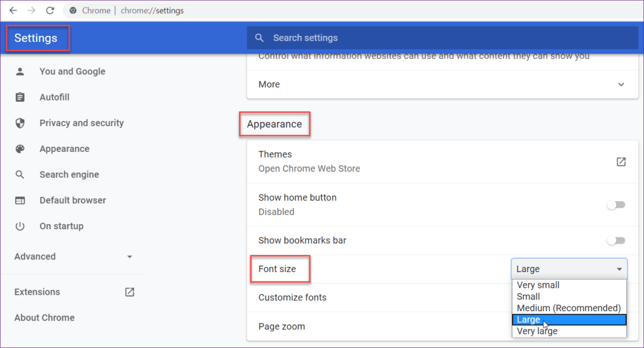
Task: Open Appearance in the sidebar
Action: pyautogui.click(x=65, y=148)
